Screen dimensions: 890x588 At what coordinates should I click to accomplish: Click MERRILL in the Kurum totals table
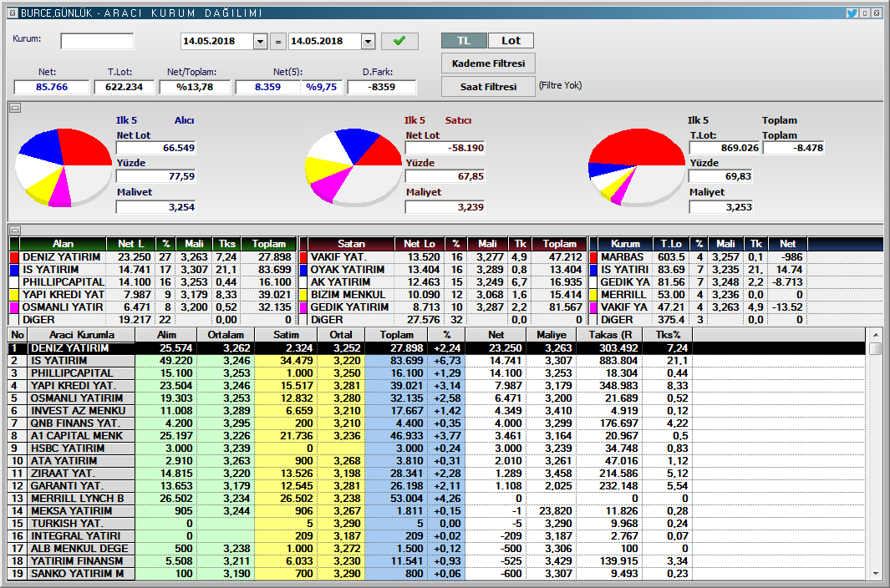click(x=623, y=295)
